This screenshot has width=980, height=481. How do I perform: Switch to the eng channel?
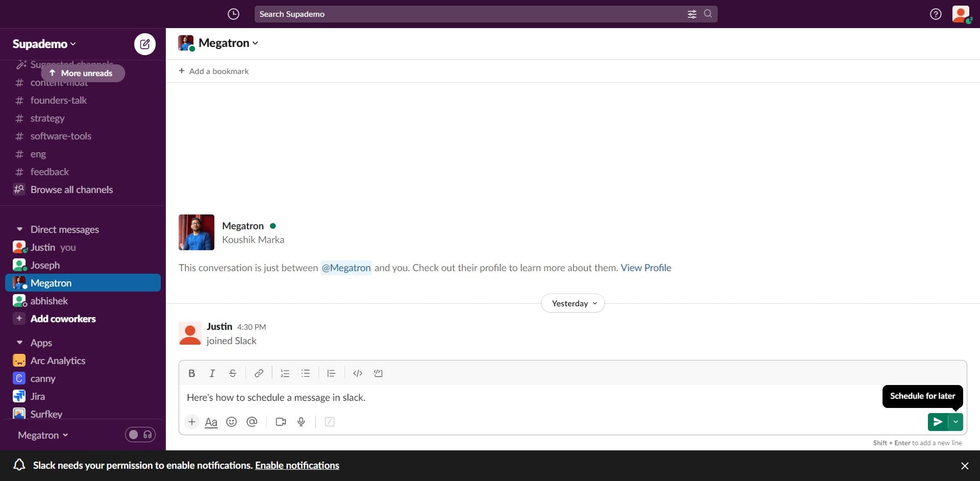[x=39, y=154]
